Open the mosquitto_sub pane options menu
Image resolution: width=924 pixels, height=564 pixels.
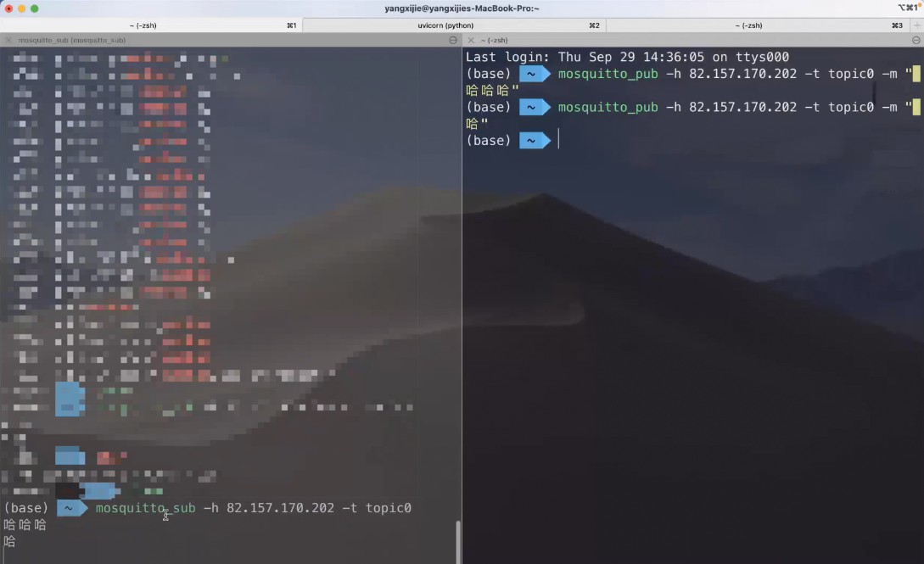pyautogui.click(x=453, y=40)
